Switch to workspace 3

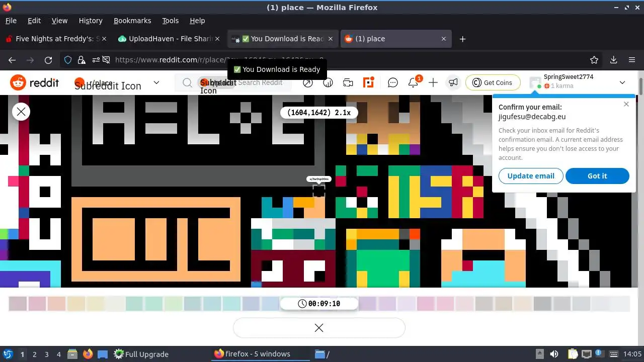coord(46,354)
